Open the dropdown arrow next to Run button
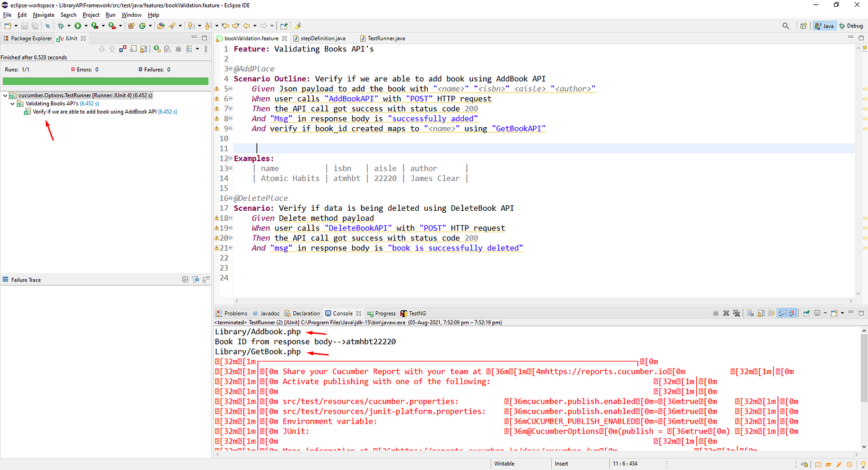 click(86, 26)
